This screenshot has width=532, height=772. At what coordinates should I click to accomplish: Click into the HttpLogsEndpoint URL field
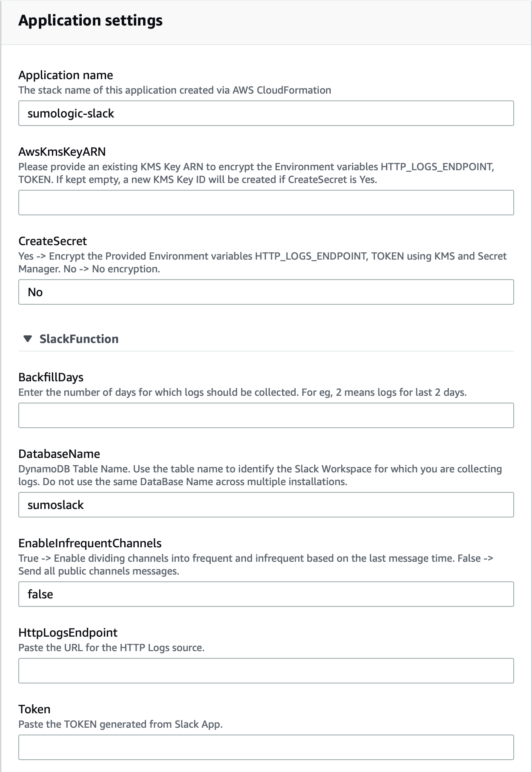(266, 671)
